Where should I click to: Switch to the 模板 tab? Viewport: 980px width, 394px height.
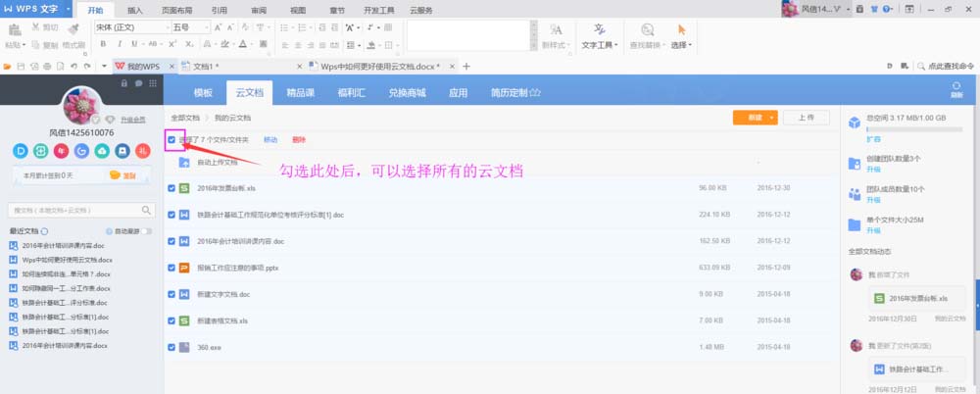tap(203, 92)
